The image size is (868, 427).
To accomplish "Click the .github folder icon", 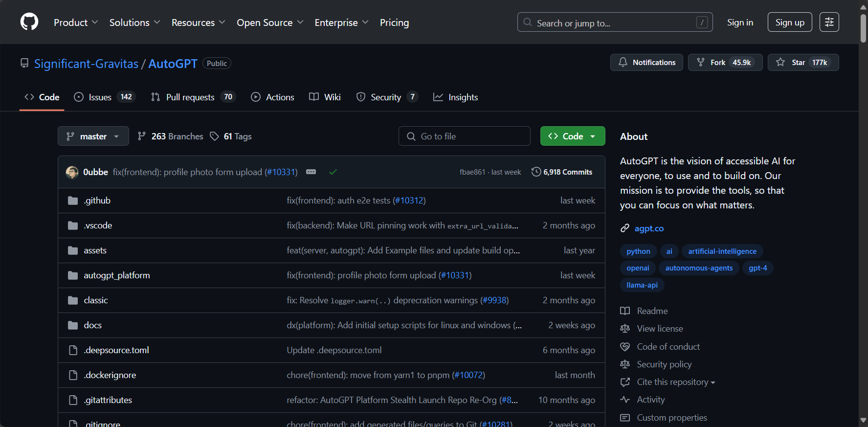I will click(73, 201).
